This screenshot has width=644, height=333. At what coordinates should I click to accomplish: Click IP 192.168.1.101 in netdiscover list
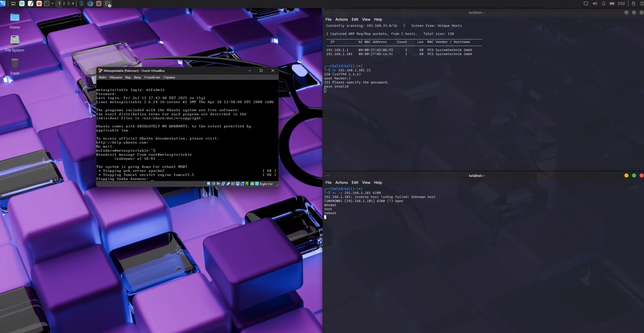click(339, 54)
